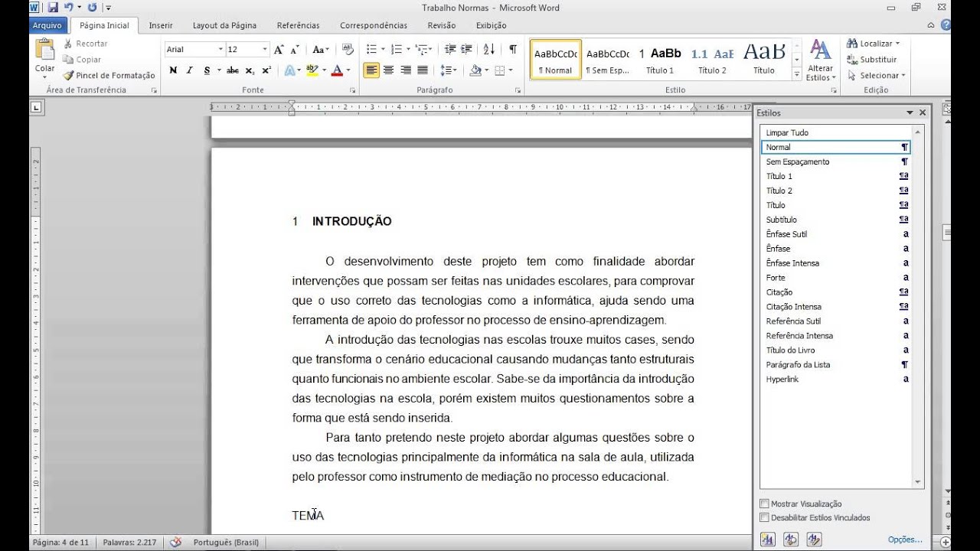This screenshot has width=980, height=551.
Task: Increase paragraph indent
Action: click(467, 50)
